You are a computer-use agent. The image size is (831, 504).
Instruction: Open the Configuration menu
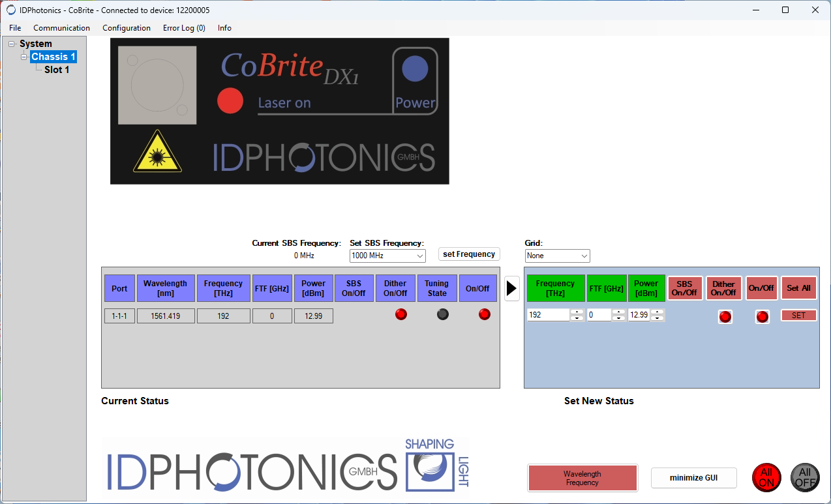pos(126,28)
